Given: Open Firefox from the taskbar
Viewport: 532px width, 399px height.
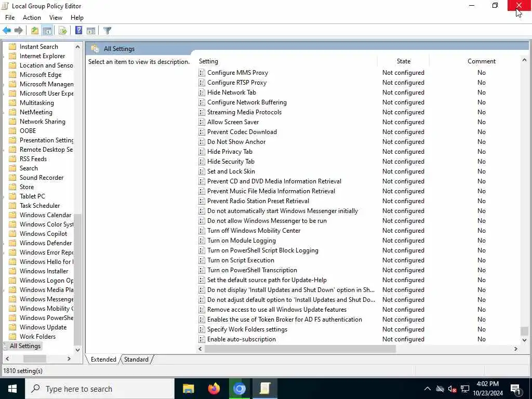Looking at the screenshot, I should point(214,389).
